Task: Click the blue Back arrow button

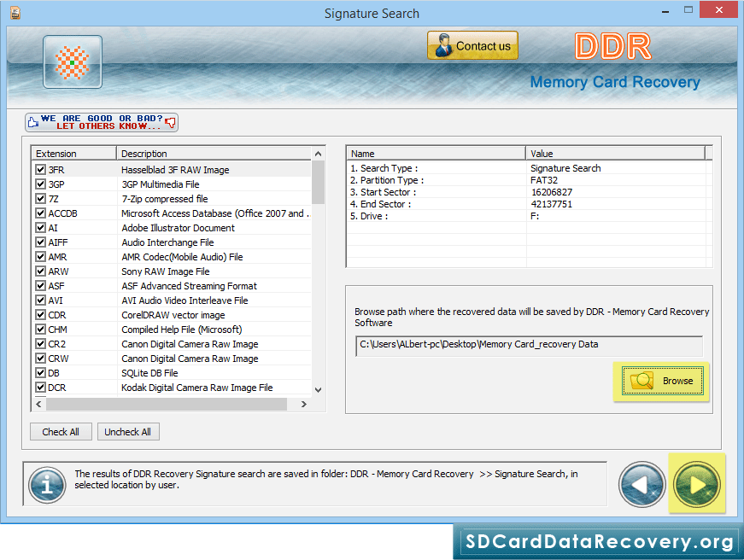Action: (642, 485)
